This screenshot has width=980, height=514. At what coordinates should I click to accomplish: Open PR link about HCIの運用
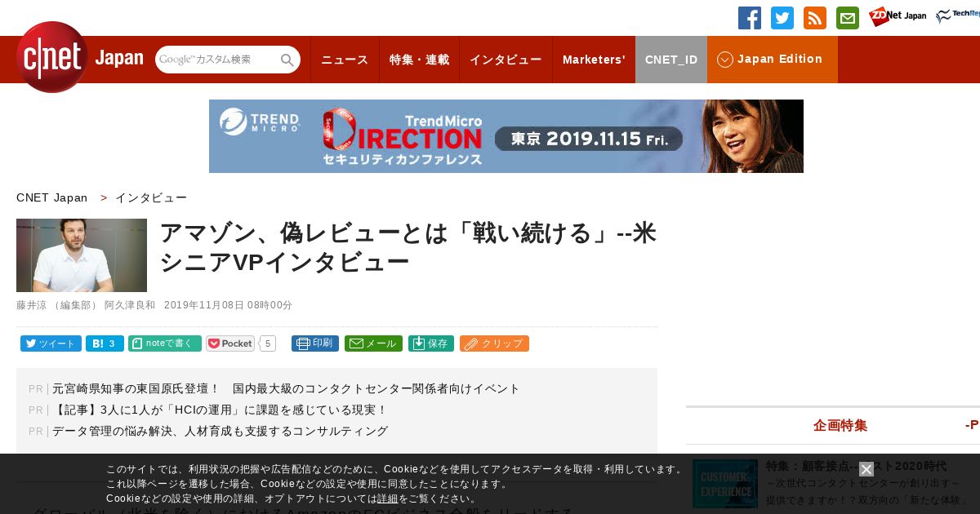pos(220,410)
